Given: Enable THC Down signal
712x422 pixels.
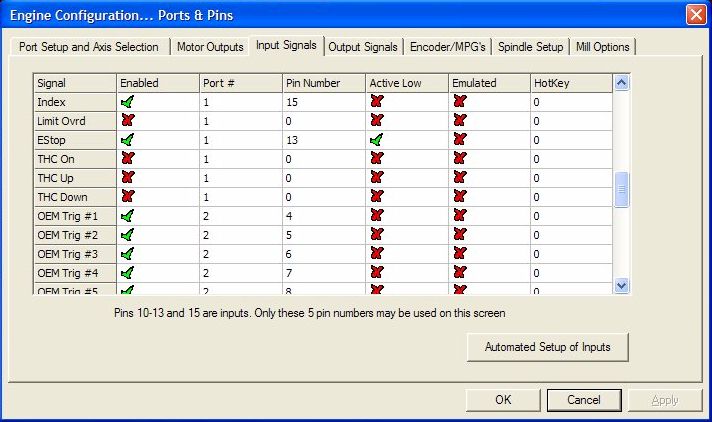Looking at the screenshot, I should pos(128,197).
